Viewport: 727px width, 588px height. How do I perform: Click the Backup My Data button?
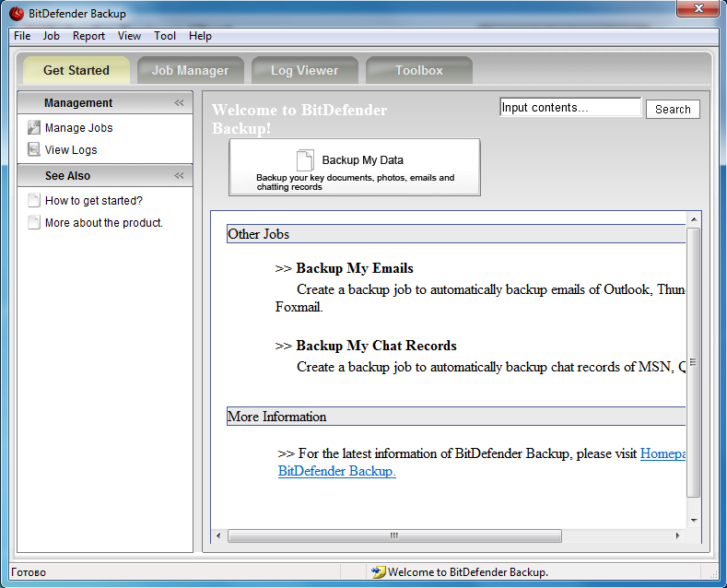pos(355,167)
